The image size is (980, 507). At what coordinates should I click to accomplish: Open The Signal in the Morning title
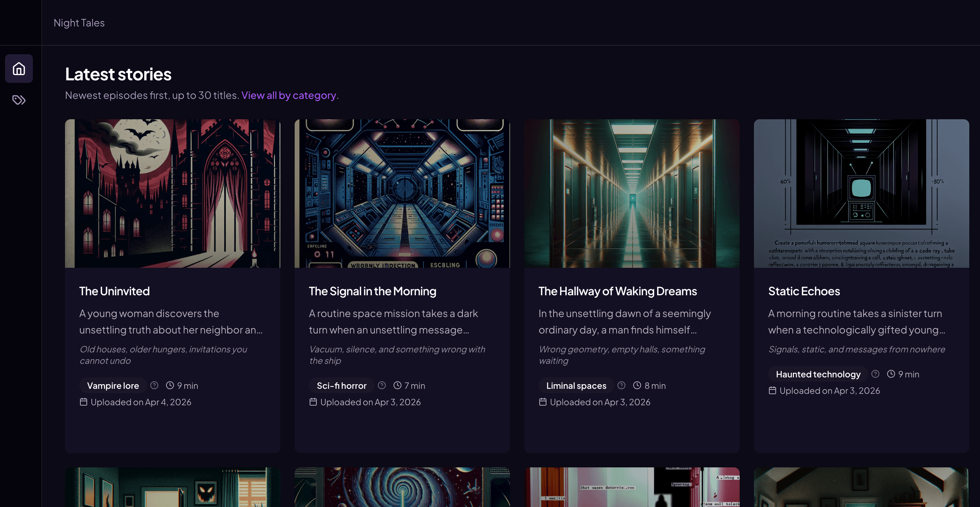click(x=372, y=291)
